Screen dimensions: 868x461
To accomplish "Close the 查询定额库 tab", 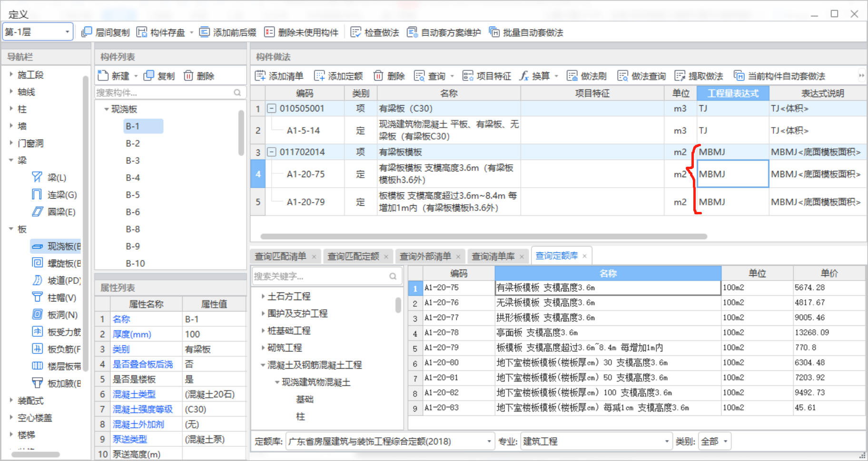I will (584, 256).
